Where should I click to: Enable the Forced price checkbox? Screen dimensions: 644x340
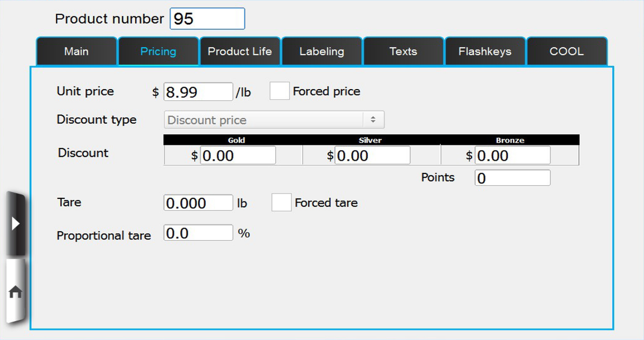coord(280,91)
